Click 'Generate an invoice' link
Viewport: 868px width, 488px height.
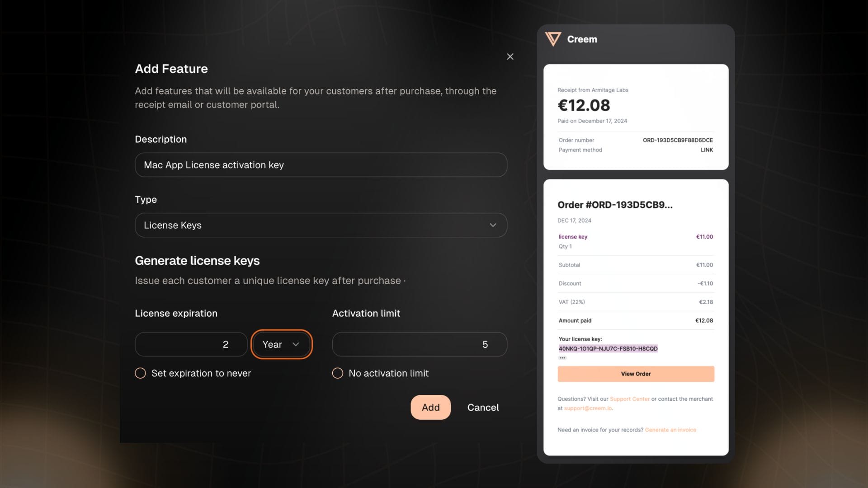coord(670,430)
